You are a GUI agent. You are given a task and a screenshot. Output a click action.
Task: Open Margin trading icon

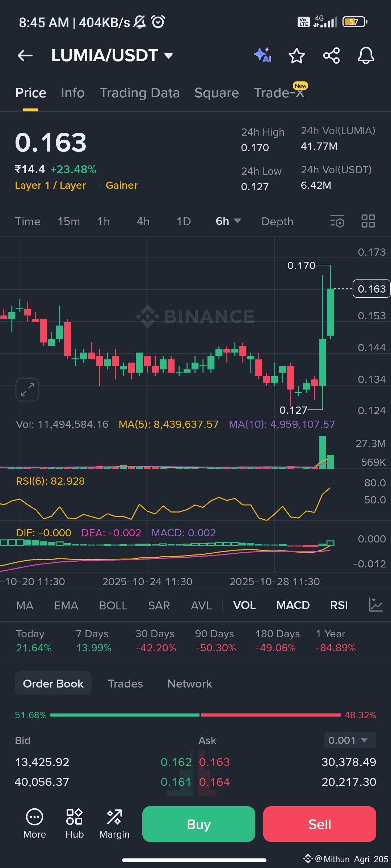[x=114, y=824]
